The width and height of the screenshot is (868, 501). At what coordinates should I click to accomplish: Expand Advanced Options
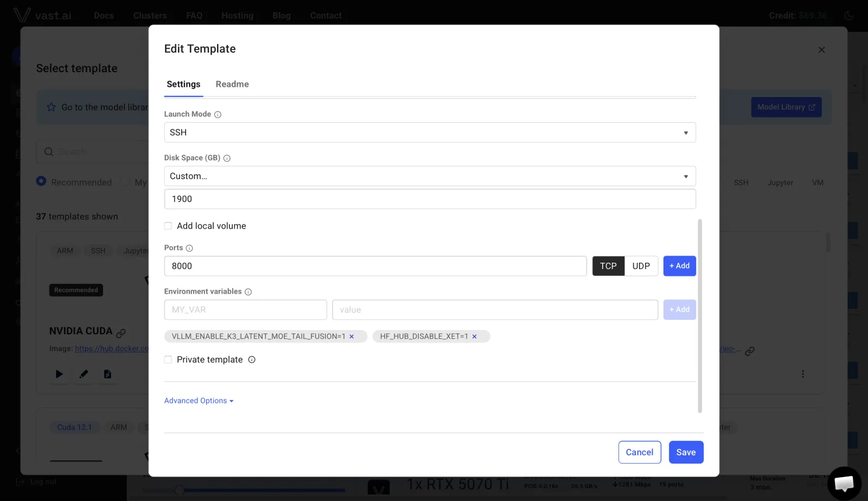tap(199, 401)
